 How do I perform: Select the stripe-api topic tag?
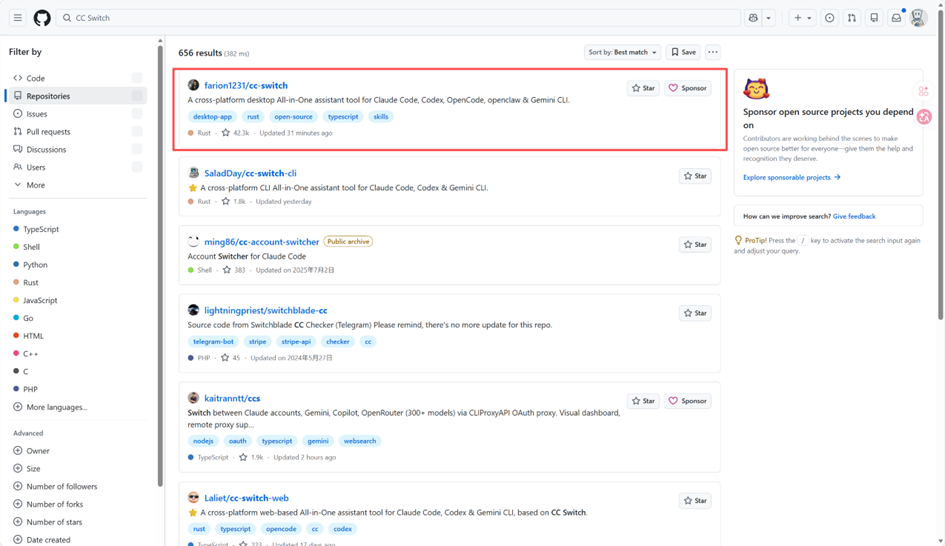click(296, 342)
